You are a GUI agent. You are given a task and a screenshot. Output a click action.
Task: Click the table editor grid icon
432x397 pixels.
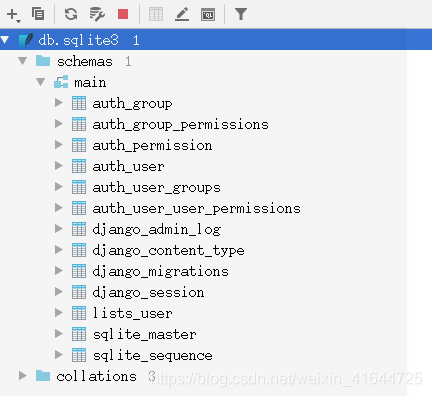tap(156, 14)
